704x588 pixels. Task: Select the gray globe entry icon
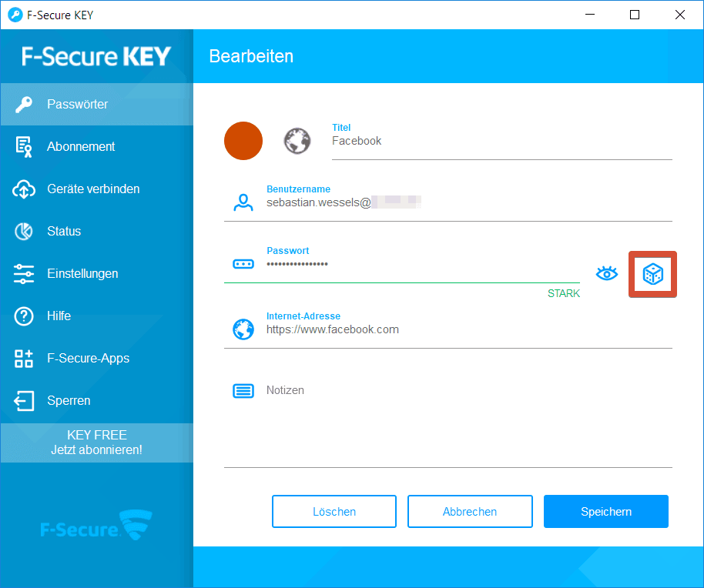297,141
